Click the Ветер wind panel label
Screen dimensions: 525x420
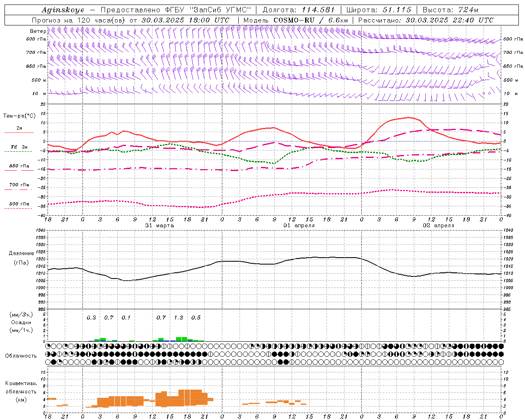pyautogui.click(x=38, y=31)
